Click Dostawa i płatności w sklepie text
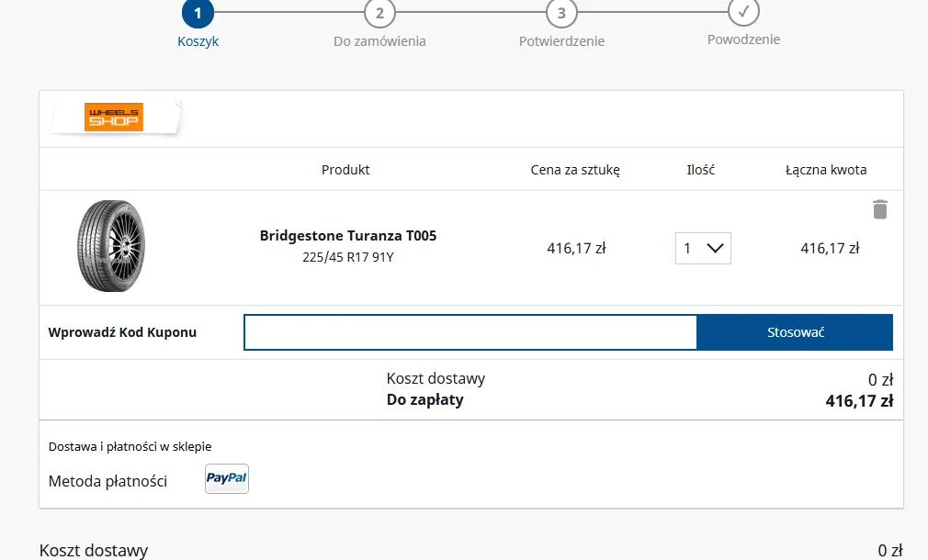The height and width of the screenshot is (560, 928). click(130, 446)
